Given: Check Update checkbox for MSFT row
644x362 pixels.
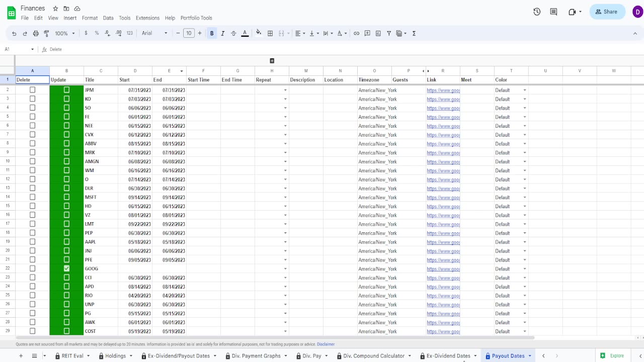Looking at the screenshot, I should 66,197.
